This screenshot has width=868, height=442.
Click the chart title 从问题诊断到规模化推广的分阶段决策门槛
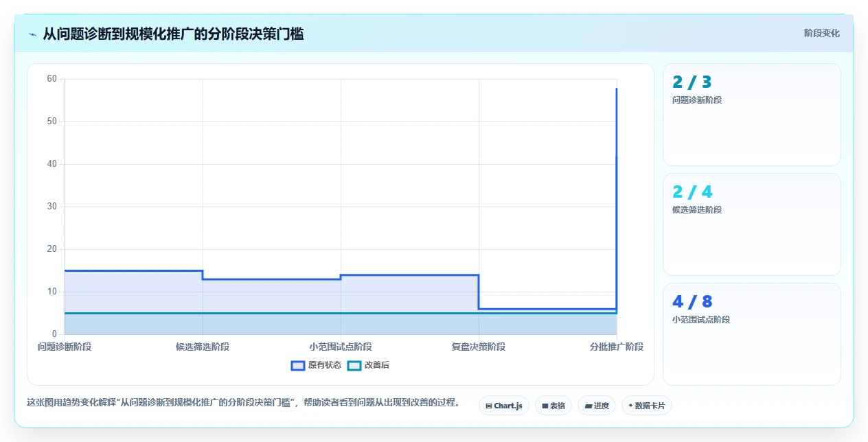(173, 34)
